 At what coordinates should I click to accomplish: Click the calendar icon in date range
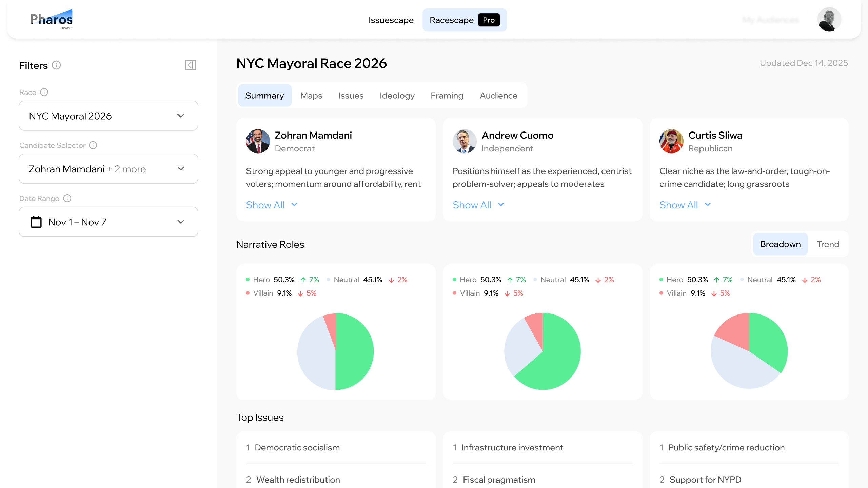pyautogui.click(x=36, y=222)
